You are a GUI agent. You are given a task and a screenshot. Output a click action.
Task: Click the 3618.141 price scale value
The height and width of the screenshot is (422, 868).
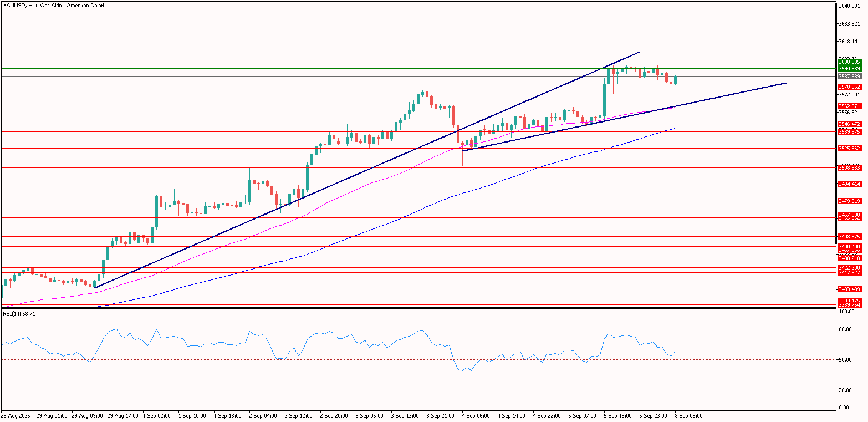pos(850,42)
